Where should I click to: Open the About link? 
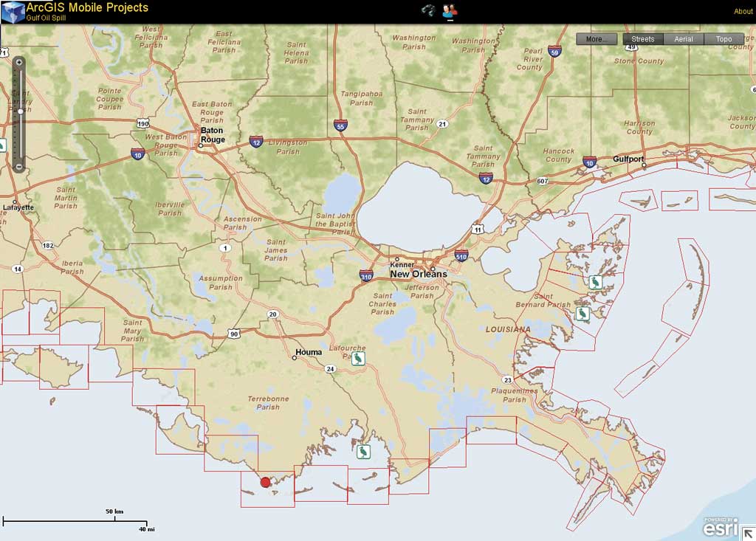point(743,11)
